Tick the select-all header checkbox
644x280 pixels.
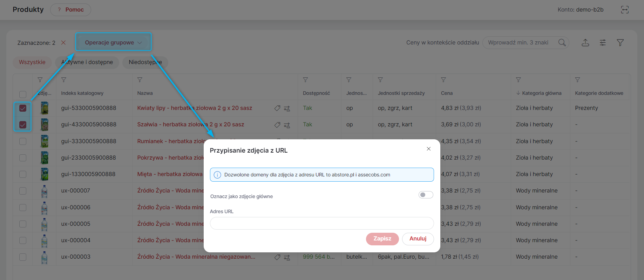click(x=23, y=94)
